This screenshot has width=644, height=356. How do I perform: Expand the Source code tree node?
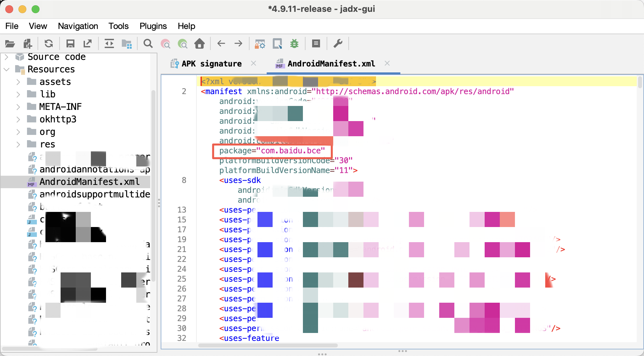(x=6, y=57)
